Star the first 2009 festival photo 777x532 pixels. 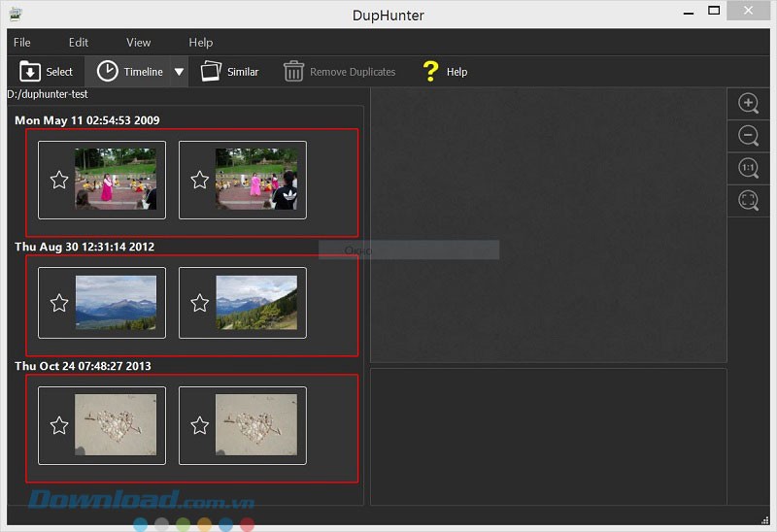point(59,180)
